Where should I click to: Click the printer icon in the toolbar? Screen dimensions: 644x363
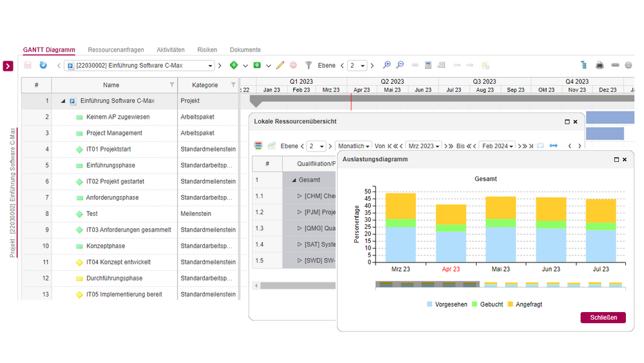coord(600,65)
